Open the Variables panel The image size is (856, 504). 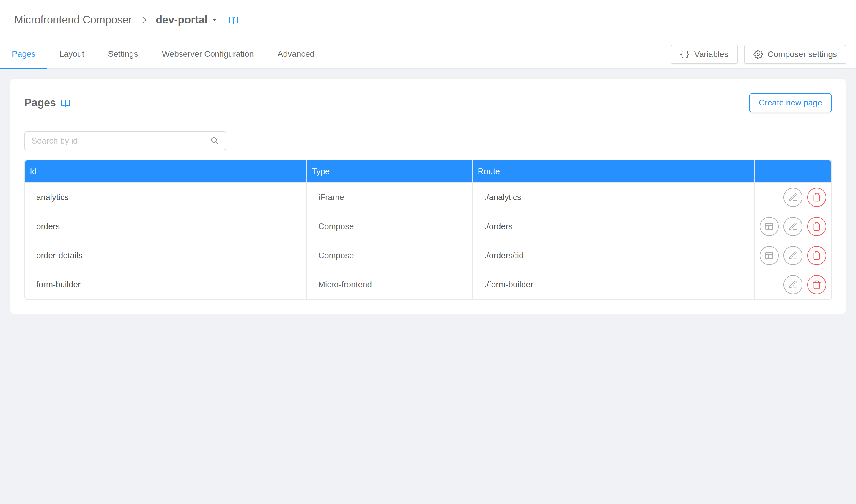(704, 54)
